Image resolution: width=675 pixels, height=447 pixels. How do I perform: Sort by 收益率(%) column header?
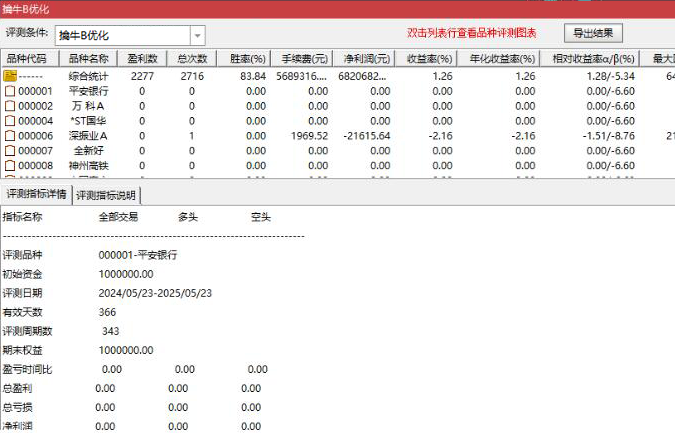pos(426,59)
